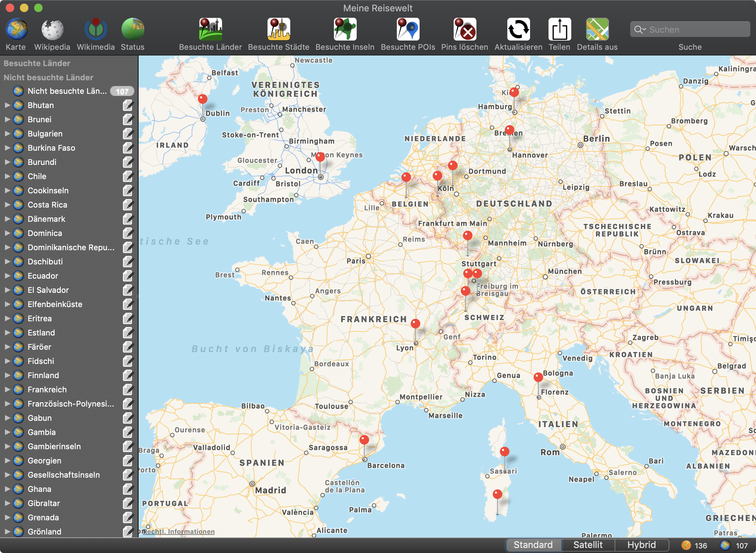Switch map to Hybrid mode
Screen dimensions: 756x553
642,545
